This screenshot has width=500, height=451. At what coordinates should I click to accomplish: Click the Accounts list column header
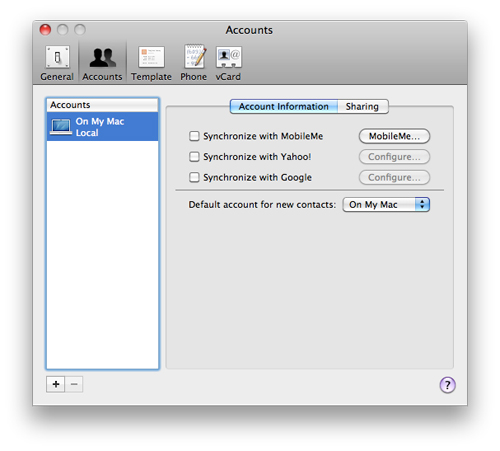click(x=102, y=105)
